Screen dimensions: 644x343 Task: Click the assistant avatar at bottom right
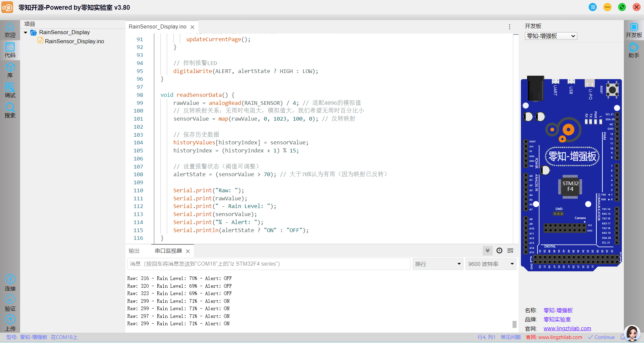pyautogui.click(x=632, y=333)
